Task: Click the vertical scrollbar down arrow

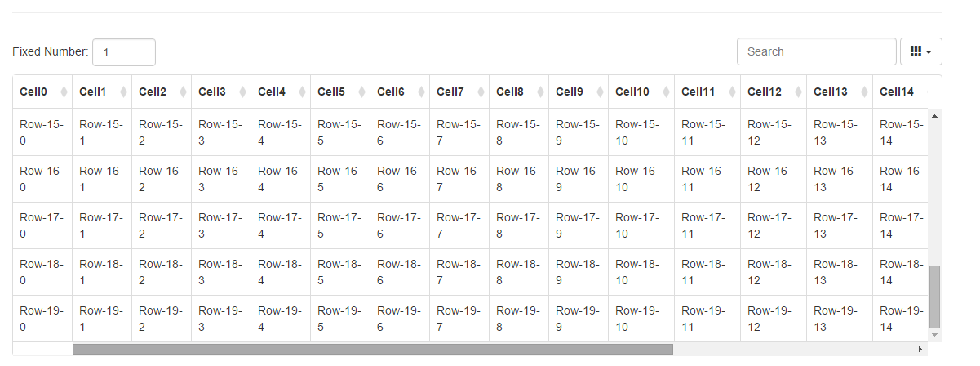Action: pos(934,335)
